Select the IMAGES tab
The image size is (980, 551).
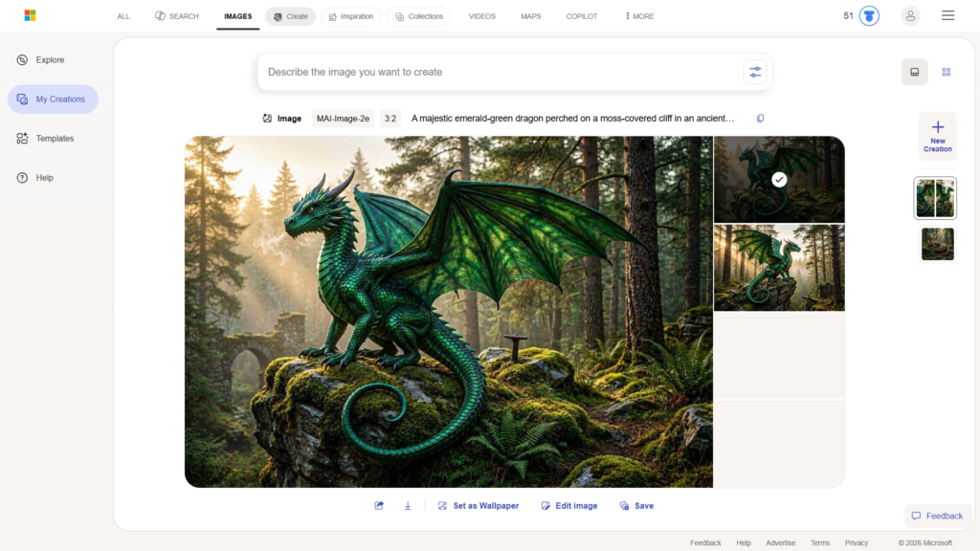(x=238, y=16)
